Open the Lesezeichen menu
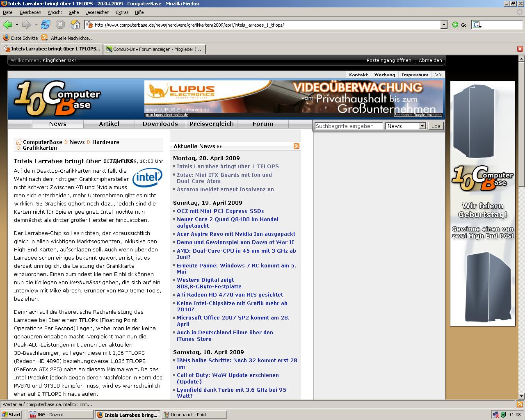This screenshot has height=420, width=525. pyautogui.click(x=97, y=12)
